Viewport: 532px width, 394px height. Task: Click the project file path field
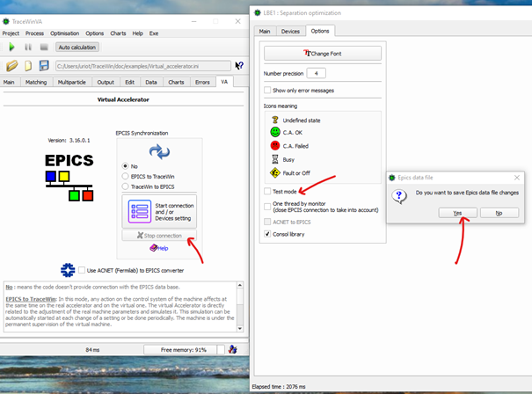coord(143,66)
